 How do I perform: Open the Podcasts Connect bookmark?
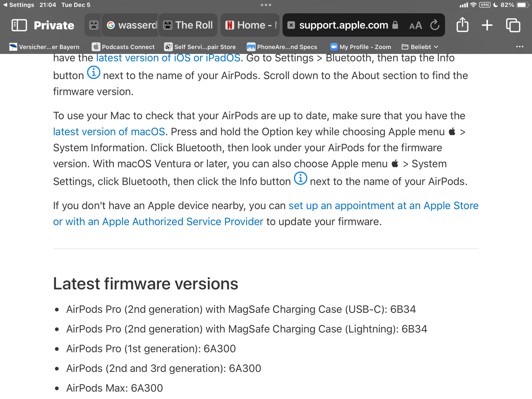coord(123,47)
